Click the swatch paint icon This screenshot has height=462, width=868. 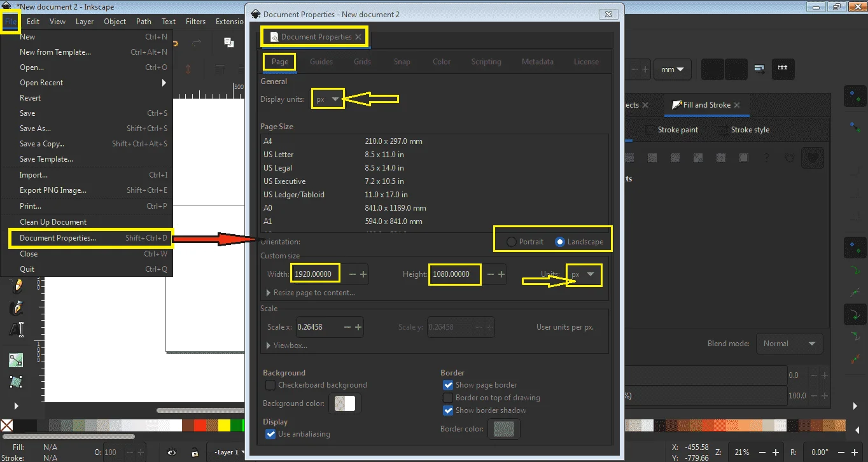743,158
